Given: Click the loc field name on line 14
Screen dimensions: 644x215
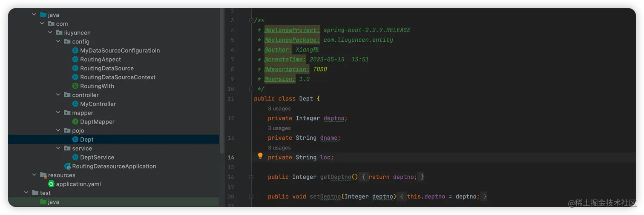Looking at the screenshot, I should pyautogui.click(x=325, y=157).
